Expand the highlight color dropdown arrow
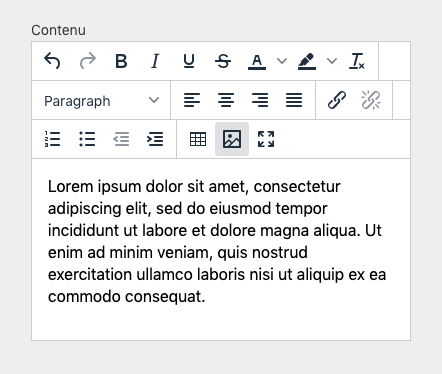 332,61
